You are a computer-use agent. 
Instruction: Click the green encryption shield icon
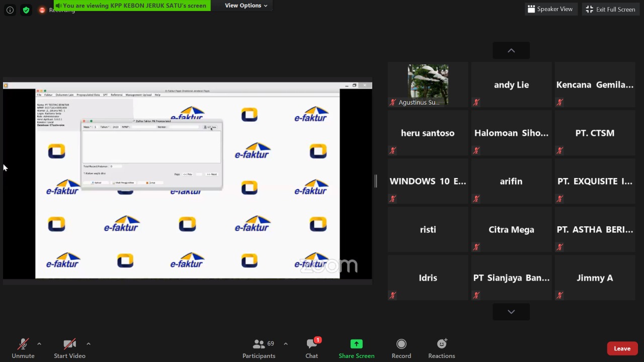click(26, 10)
